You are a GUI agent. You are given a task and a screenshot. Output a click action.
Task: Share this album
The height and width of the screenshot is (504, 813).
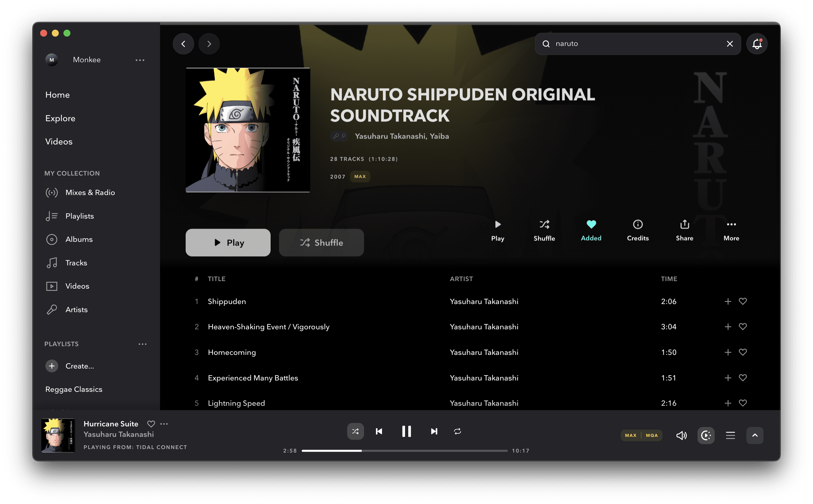pyautogui.click(x=684, y=230)
